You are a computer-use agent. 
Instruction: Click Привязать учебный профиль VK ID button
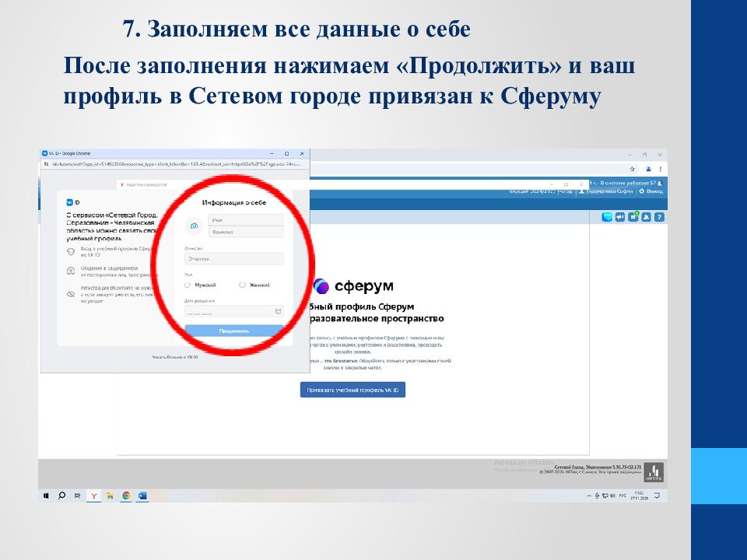point(352,390)
